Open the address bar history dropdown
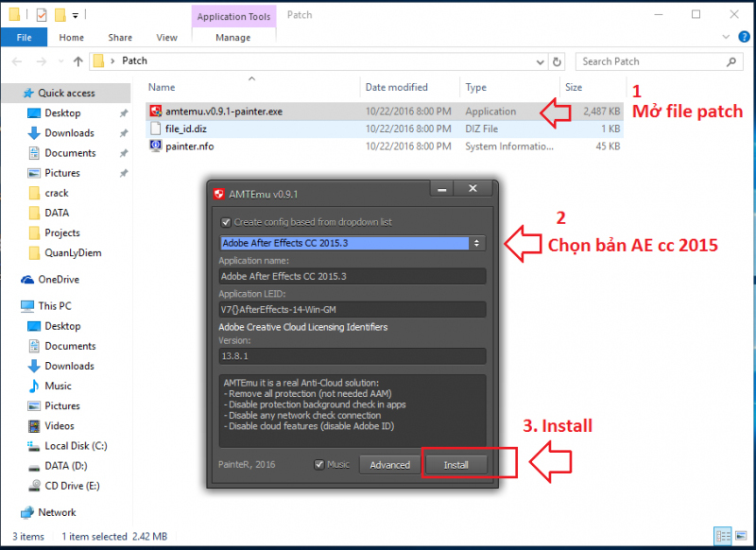The width and height of the screenshot is (756, 550). click(540, 61)
